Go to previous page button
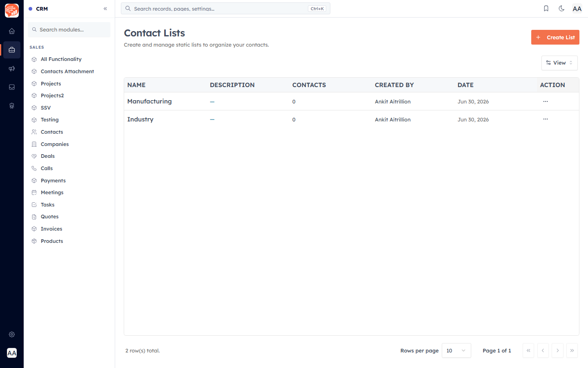Viewport: 588px width, 368px height. point(543,350)
